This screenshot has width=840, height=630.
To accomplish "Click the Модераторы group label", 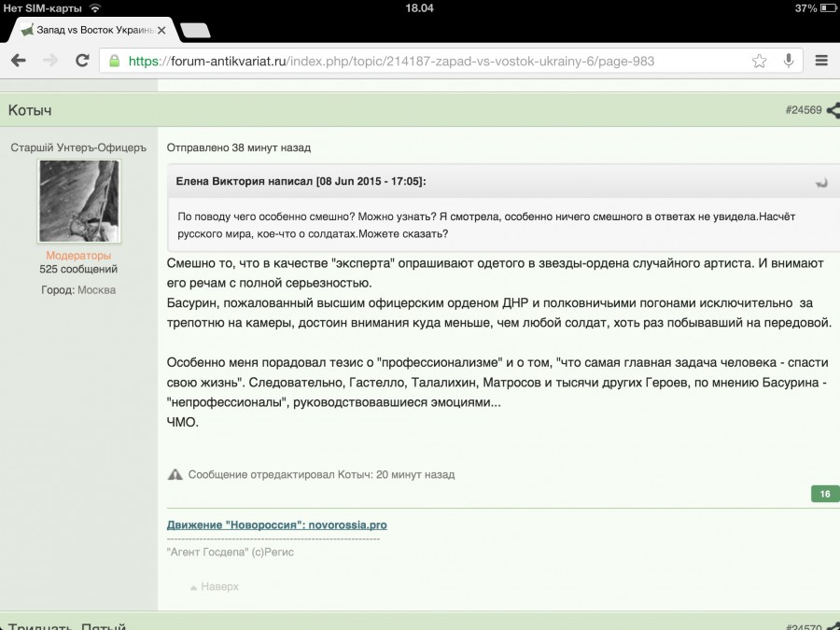I will (78, 255).
